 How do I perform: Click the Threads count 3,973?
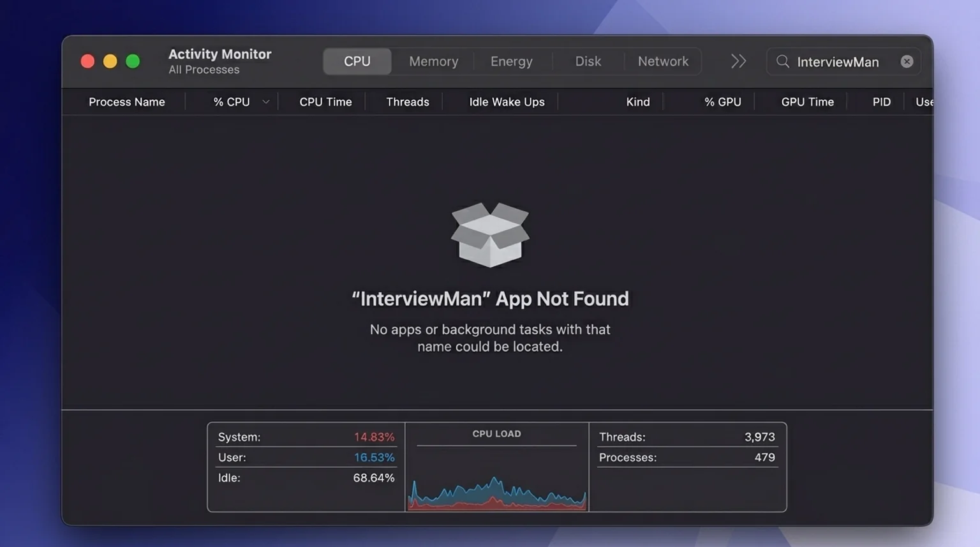click(x=760, y=437)
